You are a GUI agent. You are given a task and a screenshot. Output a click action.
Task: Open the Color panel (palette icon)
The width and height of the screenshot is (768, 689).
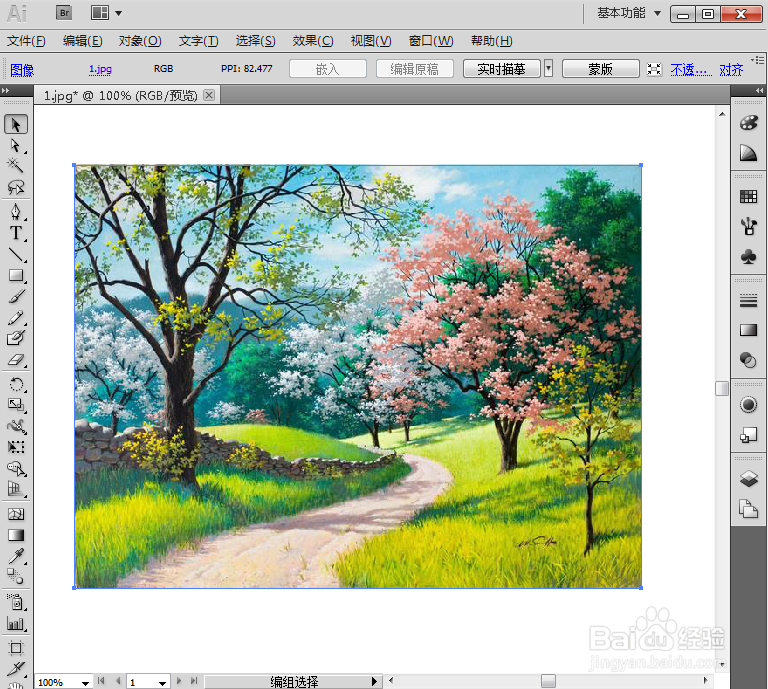click(748, 123)
